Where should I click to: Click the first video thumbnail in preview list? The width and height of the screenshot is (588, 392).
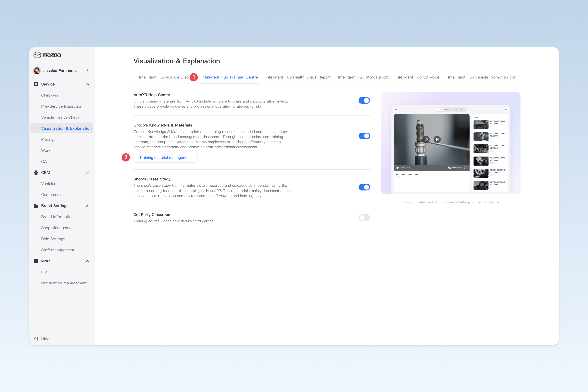(481, 124)
